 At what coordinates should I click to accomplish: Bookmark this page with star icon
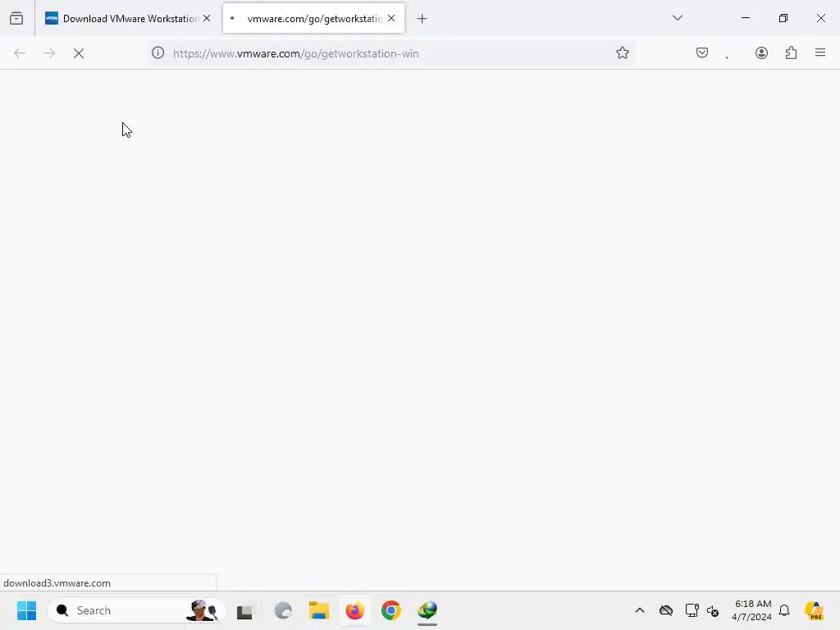(622, 53)
